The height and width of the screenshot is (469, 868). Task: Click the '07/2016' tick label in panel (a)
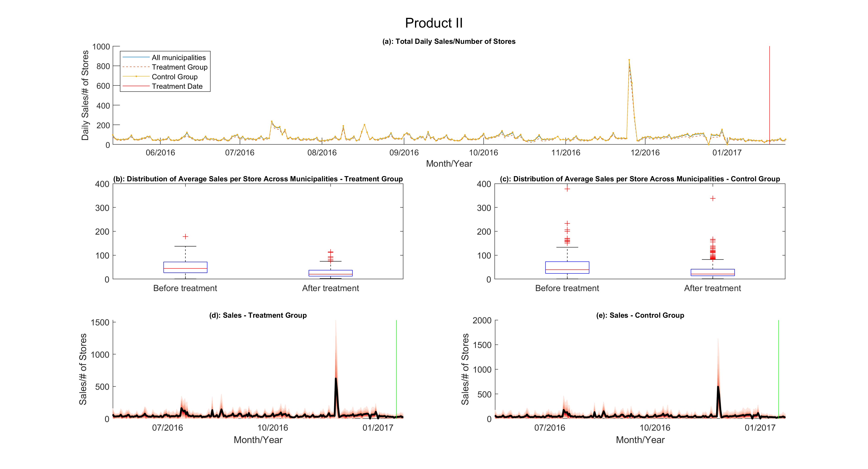click(240, 152)
